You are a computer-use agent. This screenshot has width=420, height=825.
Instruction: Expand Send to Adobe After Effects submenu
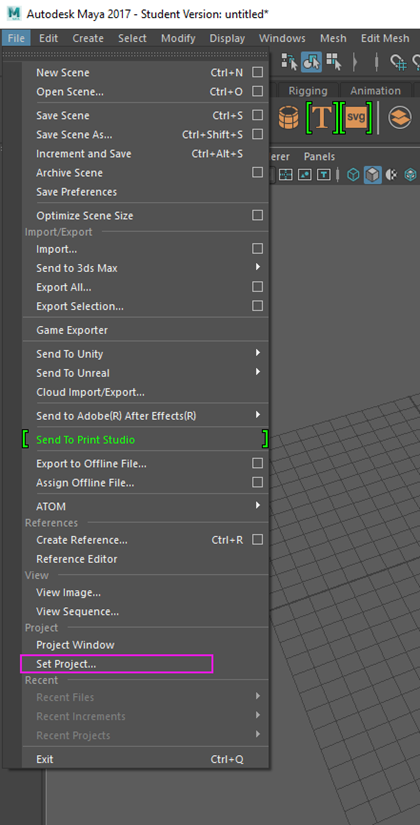(x=258, y=415)
